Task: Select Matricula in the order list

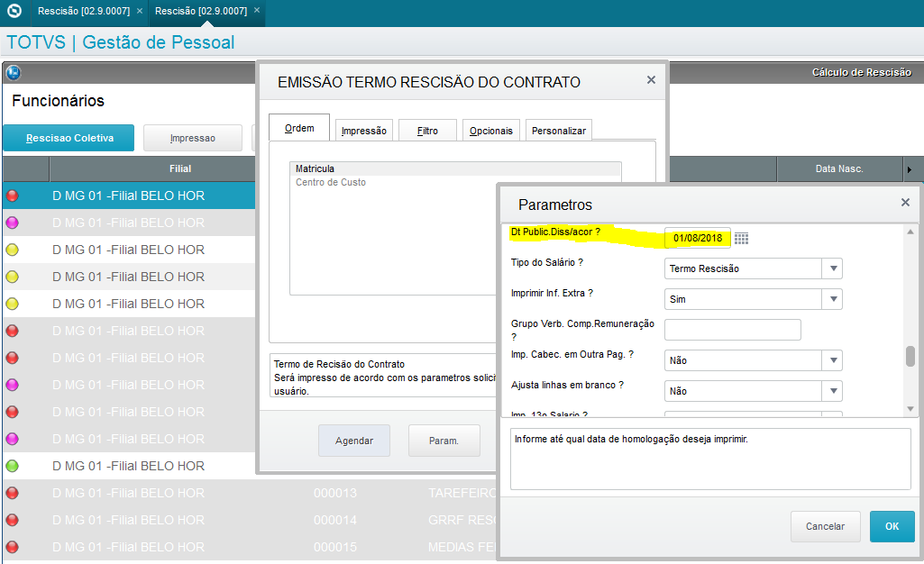Action: coord(455,168)
